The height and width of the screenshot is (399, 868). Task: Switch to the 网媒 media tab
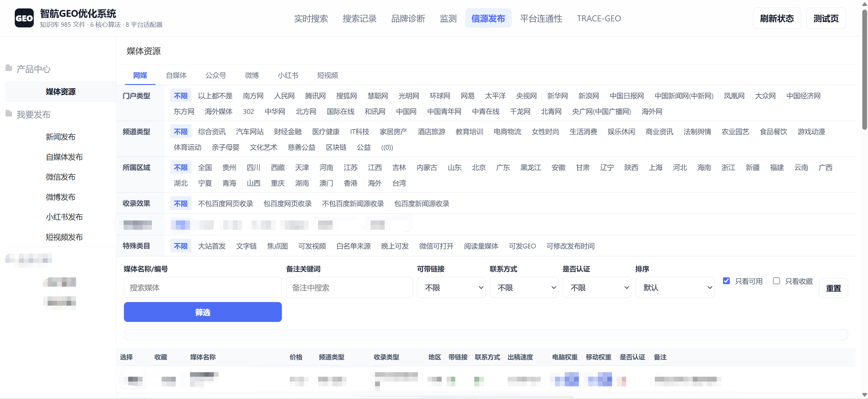tap(140, 75)
